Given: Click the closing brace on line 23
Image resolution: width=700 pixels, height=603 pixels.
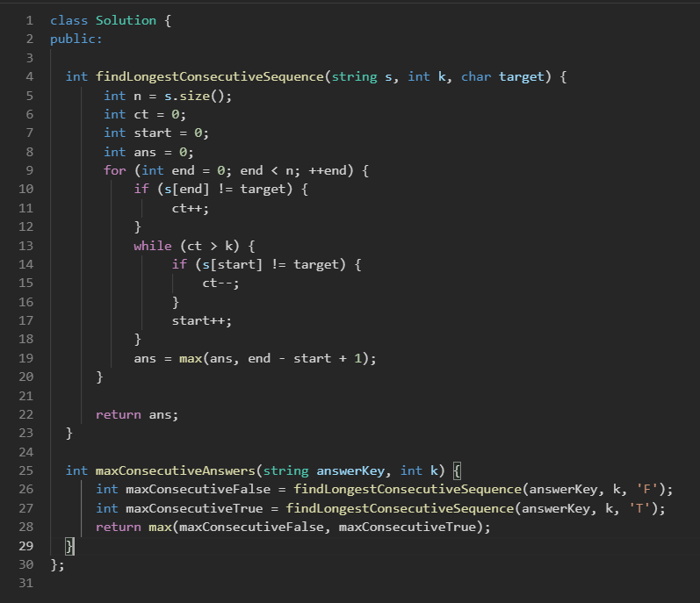Looking at the screenshot, I should [69, 434].
